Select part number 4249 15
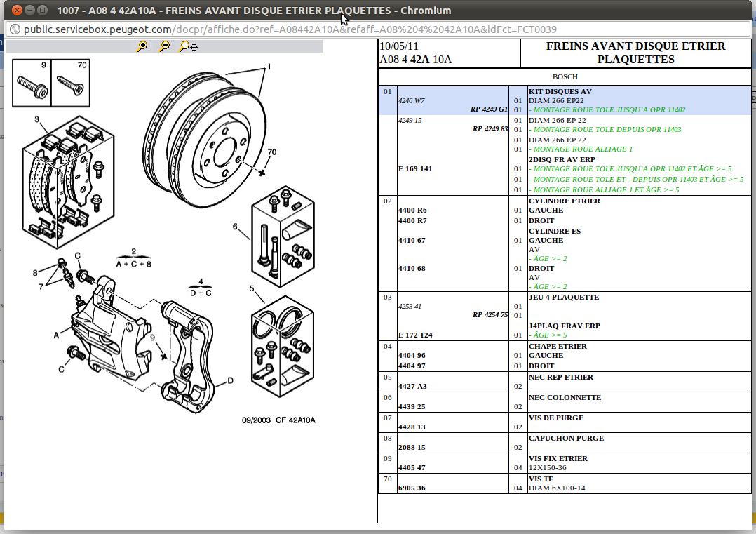The height and width of the screenshot is (534, 756). click(x=410, y=121)
